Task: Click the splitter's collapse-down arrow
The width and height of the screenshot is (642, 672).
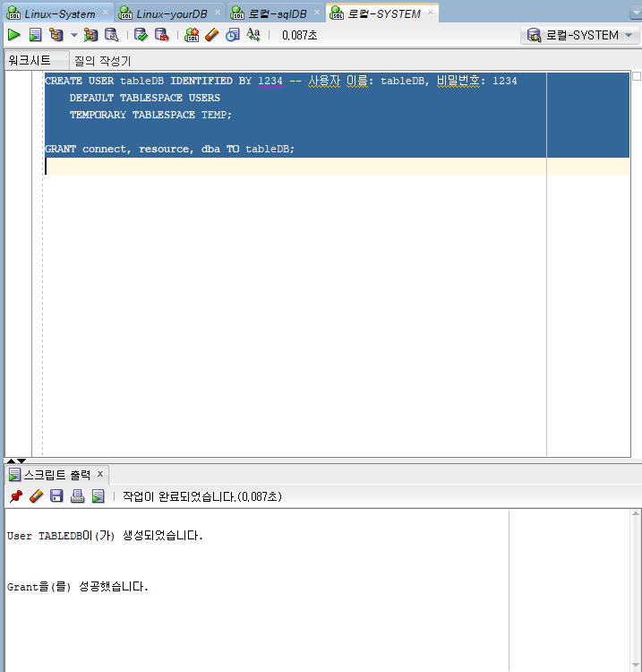Action: [x=21, y=461]
